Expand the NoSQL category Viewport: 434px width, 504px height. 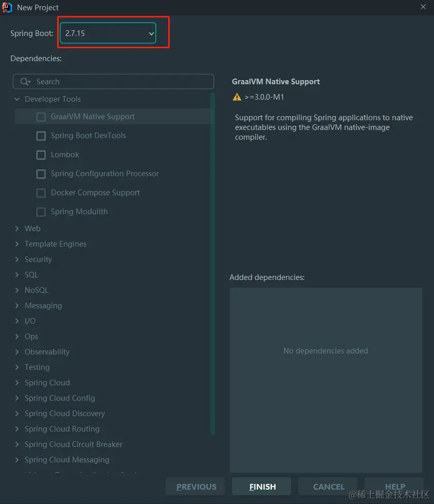(17, 290)
